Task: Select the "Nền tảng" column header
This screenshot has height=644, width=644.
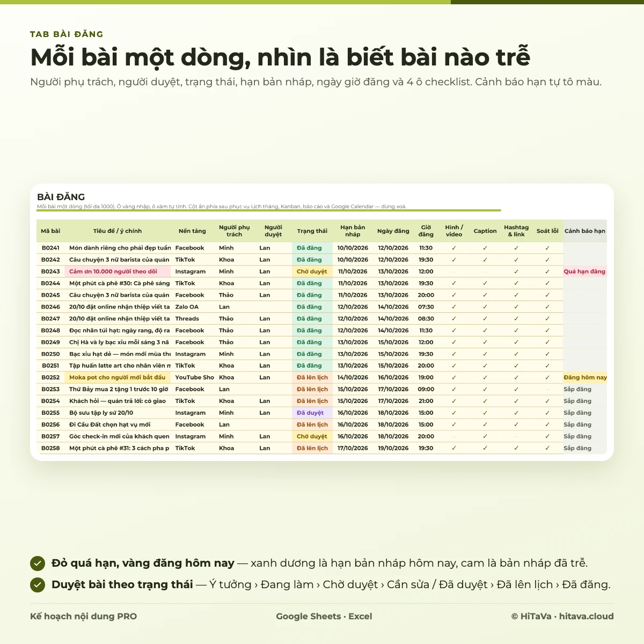Action: click(x=192, y=231)
